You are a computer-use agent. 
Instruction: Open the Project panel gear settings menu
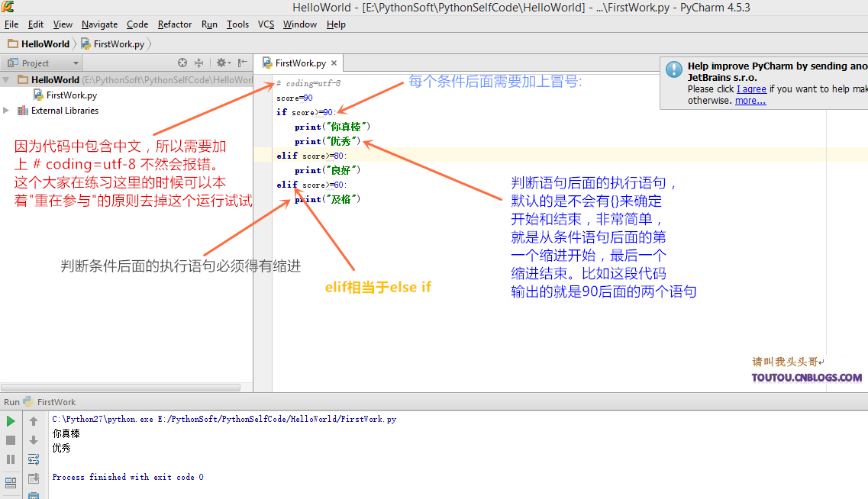click(x=223, y=63)
